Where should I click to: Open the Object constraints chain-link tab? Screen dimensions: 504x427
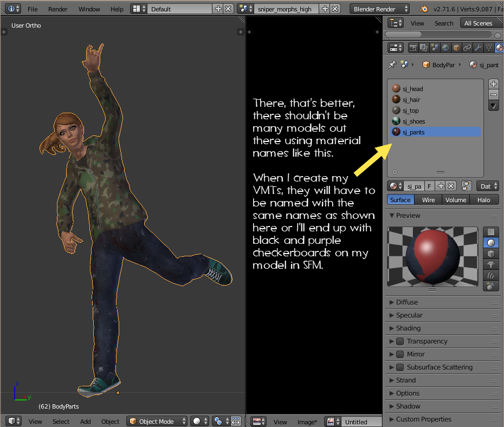[x=467, y=48]
